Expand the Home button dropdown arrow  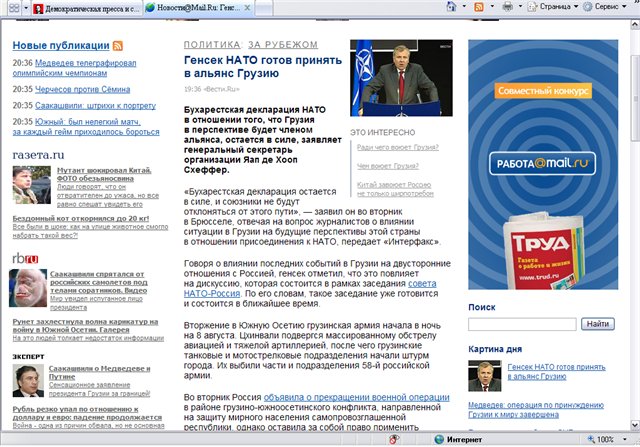tap(464, 7)
